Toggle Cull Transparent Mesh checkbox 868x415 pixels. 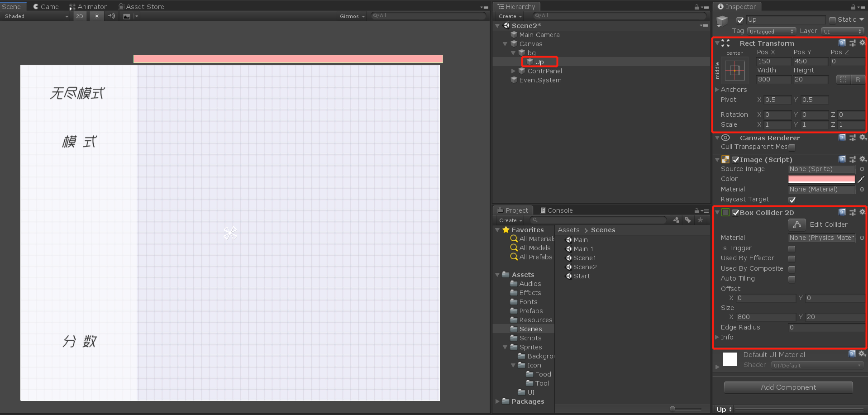pyautogui.click(x=792, y=147)
